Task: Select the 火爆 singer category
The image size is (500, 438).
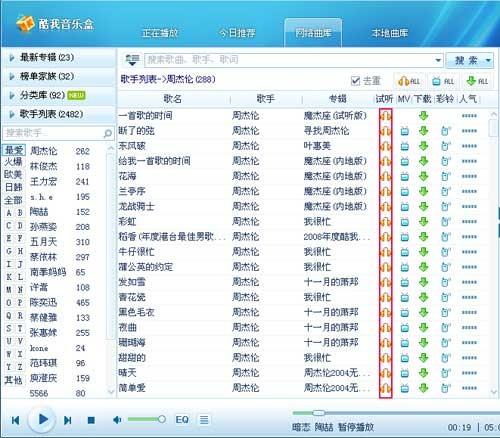Action: point(13,162)
